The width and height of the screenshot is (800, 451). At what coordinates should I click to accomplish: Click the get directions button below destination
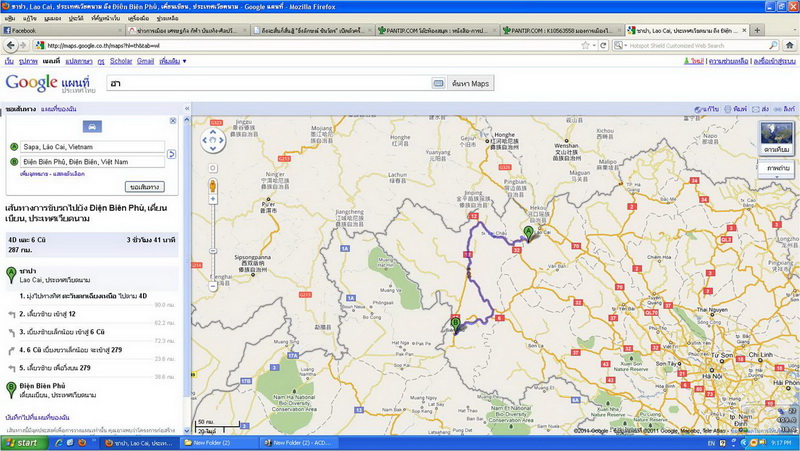pyautogui.click(x=145, y=187)
